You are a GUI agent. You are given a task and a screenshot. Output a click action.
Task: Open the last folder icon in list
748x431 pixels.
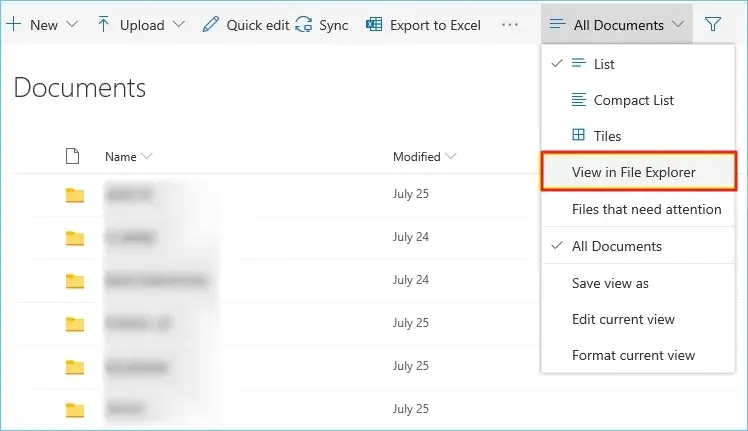click(x=75, y=410)
